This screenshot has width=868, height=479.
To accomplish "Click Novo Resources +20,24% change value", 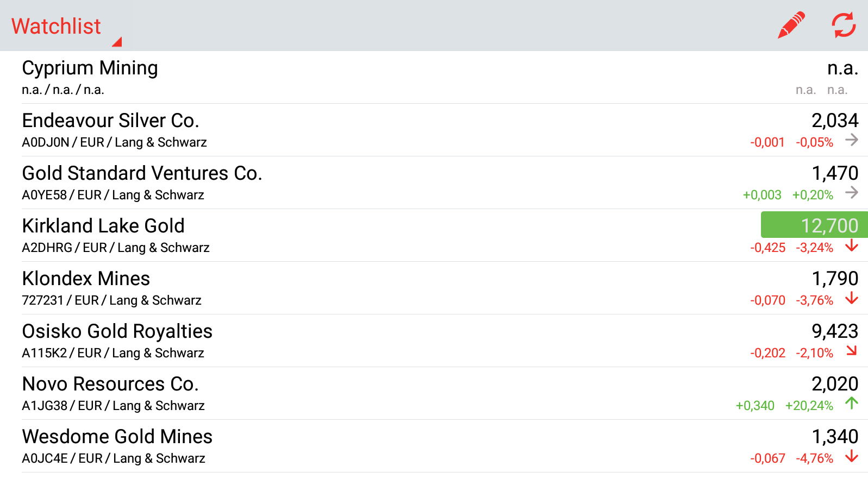I will [809, 406].
